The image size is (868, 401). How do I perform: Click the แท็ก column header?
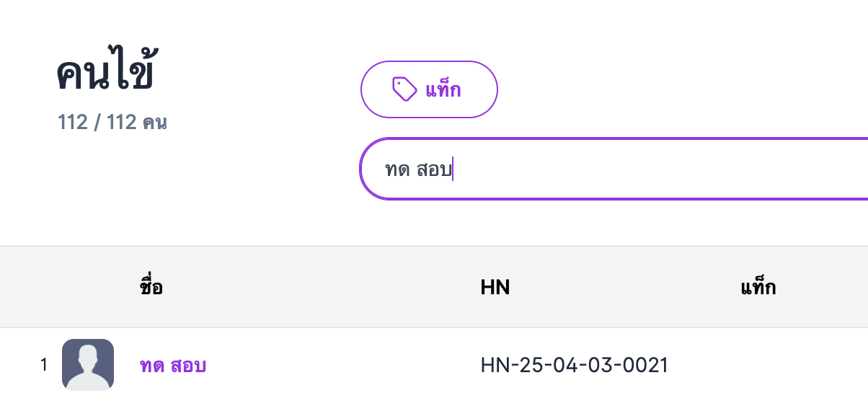pyautogui.click(x=758, y=288)
